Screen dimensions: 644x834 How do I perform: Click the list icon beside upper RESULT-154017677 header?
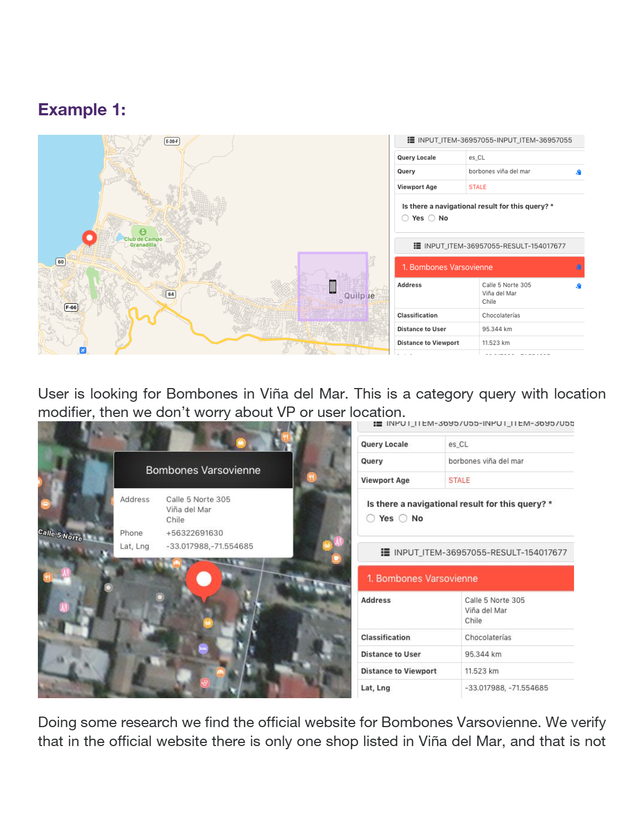click(417, 246)
